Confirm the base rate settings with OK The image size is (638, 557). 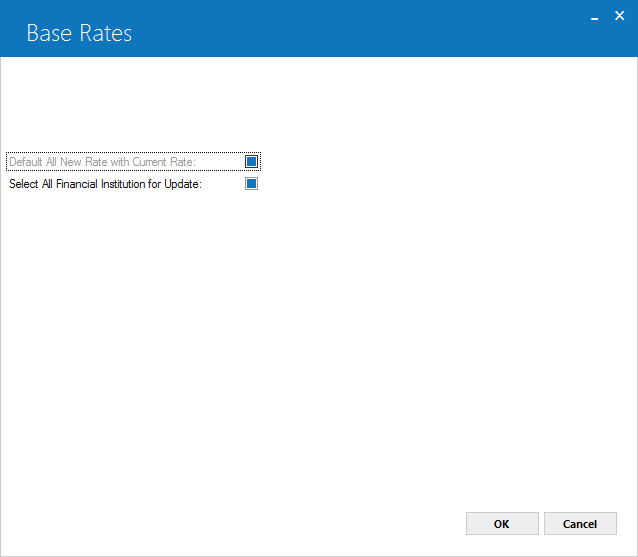tap(502, 524)
